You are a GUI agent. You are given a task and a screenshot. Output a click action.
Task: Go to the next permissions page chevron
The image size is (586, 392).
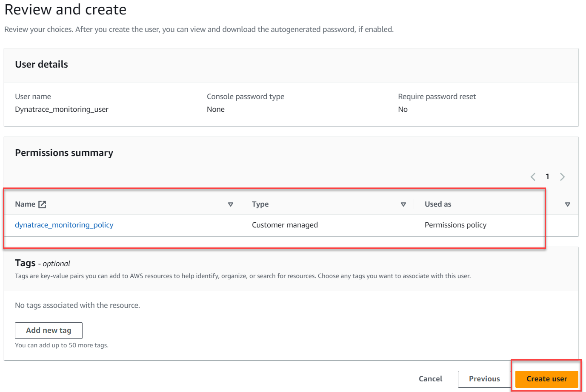[x=562, y=177]
